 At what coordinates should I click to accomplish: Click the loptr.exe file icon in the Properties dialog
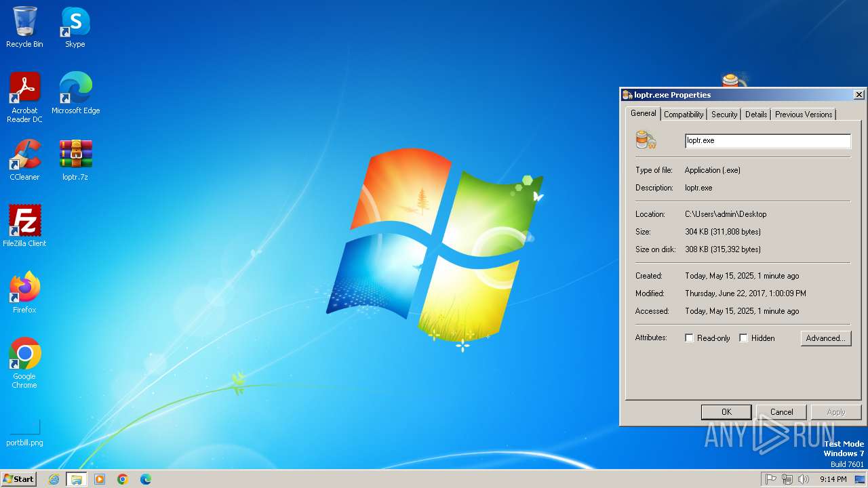646,140
